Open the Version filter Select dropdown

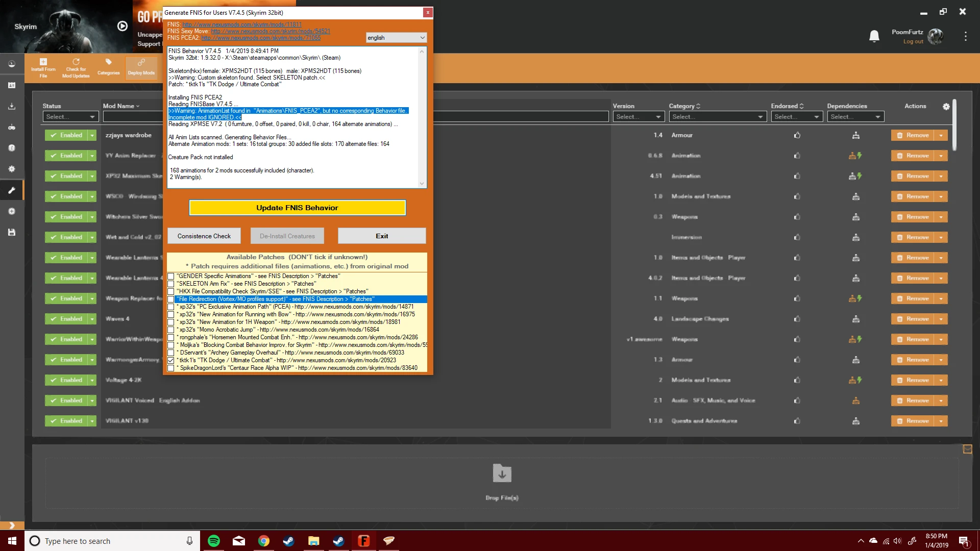(639, 117)
